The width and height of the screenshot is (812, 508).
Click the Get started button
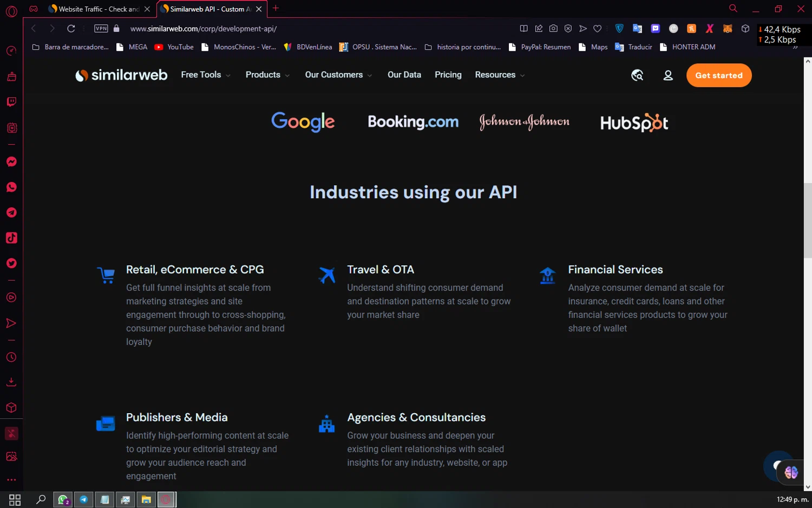pos(719,75)
